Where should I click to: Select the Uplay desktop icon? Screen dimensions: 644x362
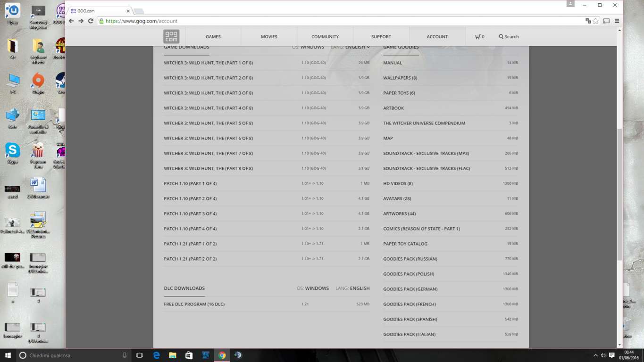coord(13,14)
